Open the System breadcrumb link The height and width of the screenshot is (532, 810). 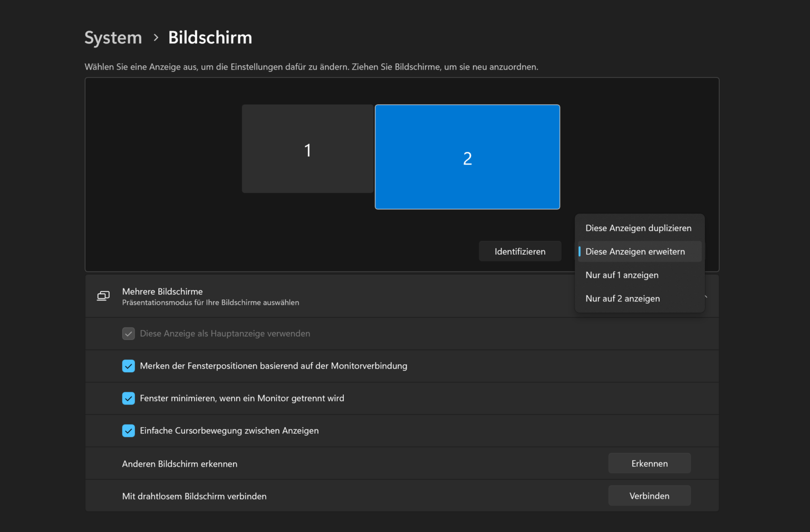tap(113, 37)
